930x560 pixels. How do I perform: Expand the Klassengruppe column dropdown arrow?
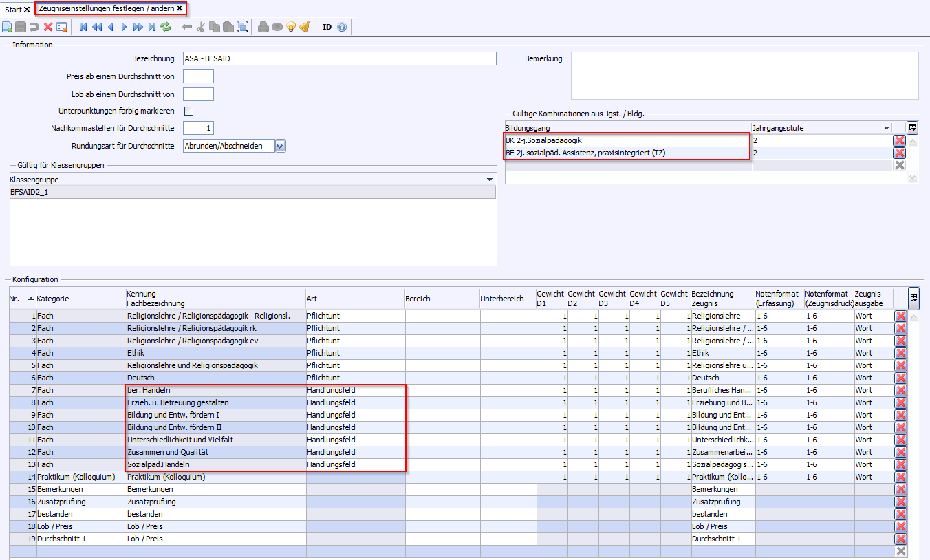(x=490, y=180)
